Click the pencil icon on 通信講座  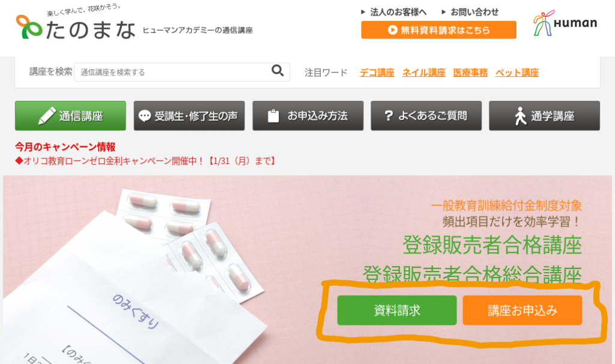[x=47, y=116]
